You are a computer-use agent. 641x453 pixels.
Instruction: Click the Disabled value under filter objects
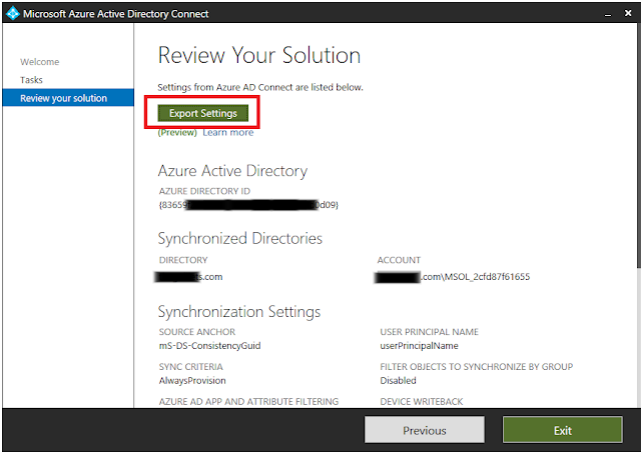398,381
